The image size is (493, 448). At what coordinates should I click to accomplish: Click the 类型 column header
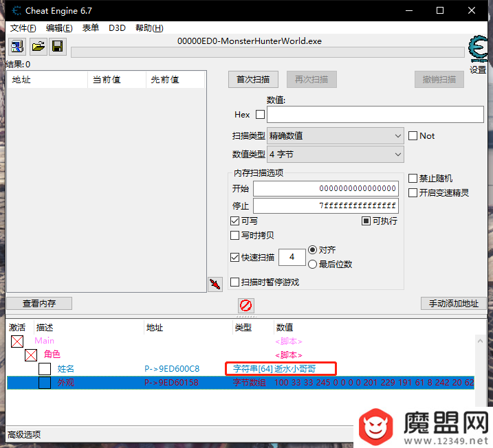[x=253, y=328]
